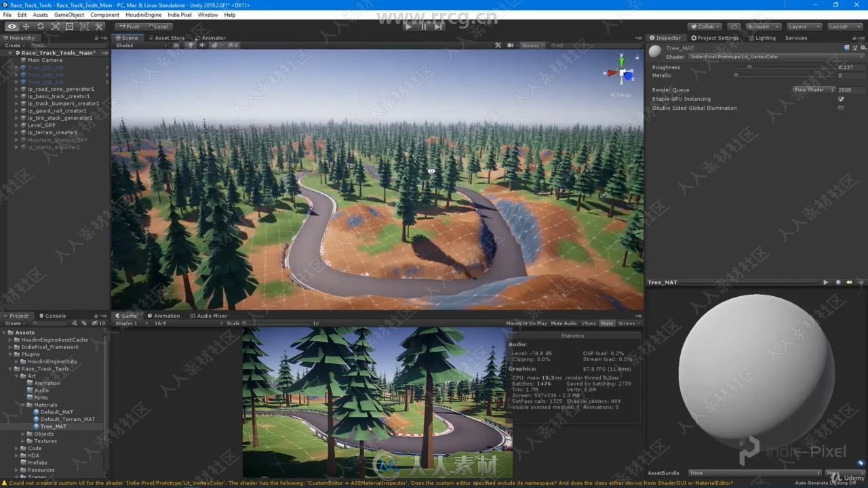This screenshot has height=488, width=868.
Task: Toggle the Stats overlay
Action: pos(606,323)
